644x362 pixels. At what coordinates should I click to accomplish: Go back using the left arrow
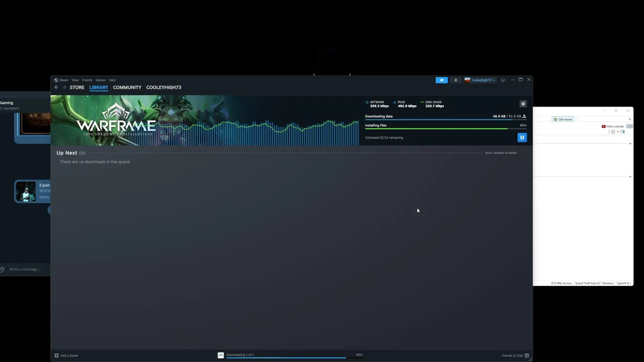[x=56, y=87]
